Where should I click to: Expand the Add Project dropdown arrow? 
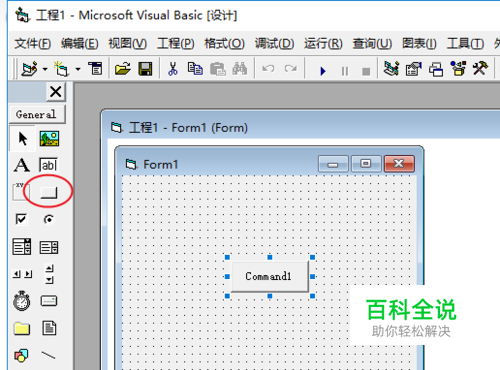45,69
